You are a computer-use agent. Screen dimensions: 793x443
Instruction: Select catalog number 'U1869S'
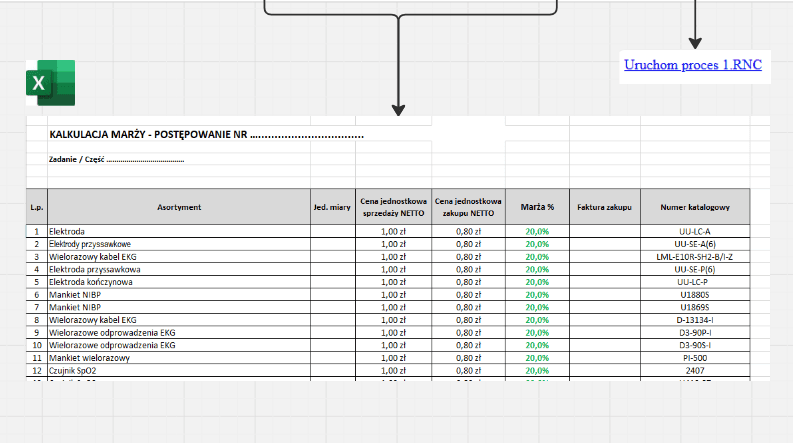695,307
